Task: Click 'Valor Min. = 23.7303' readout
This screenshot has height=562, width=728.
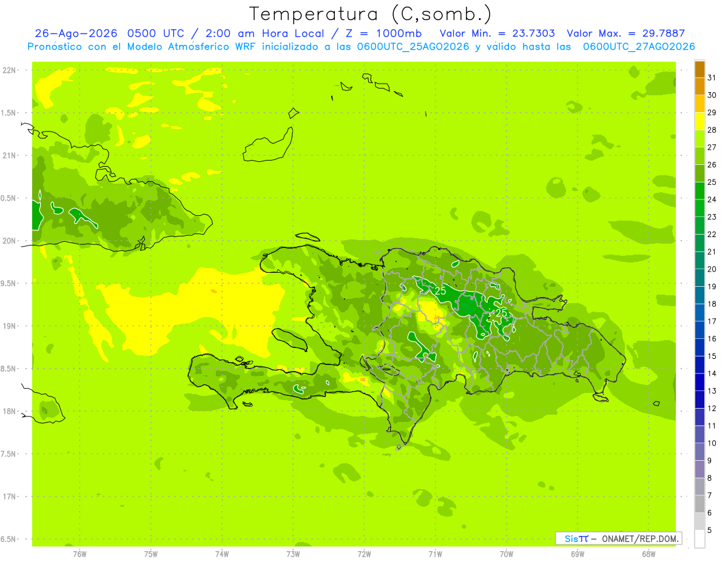Action: [x=497, y=33]
